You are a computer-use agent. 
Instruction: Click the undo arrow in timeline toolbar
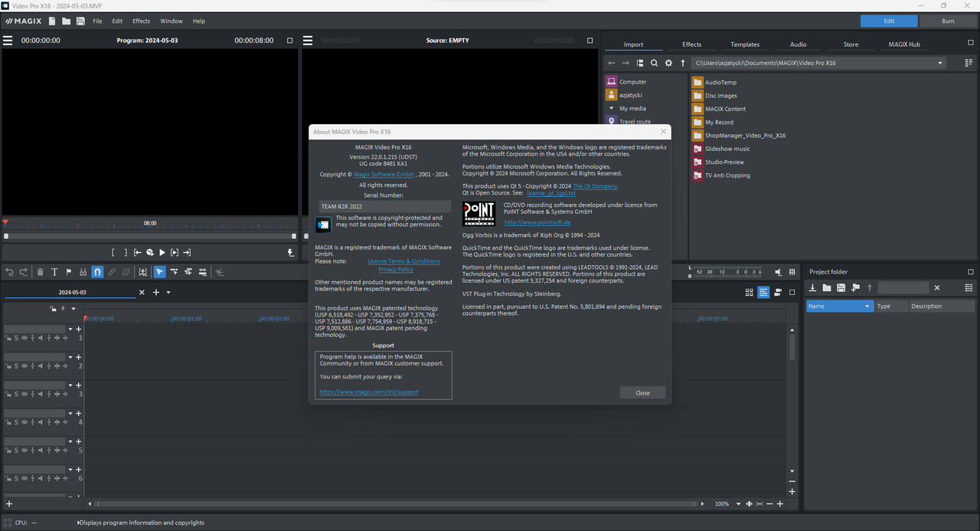coord(9,272)
